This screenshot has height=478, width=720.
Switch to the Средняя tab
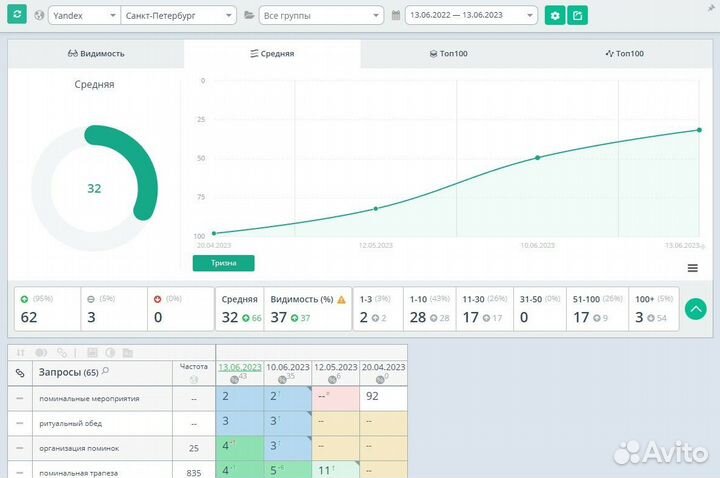click(x=272, y=53)
